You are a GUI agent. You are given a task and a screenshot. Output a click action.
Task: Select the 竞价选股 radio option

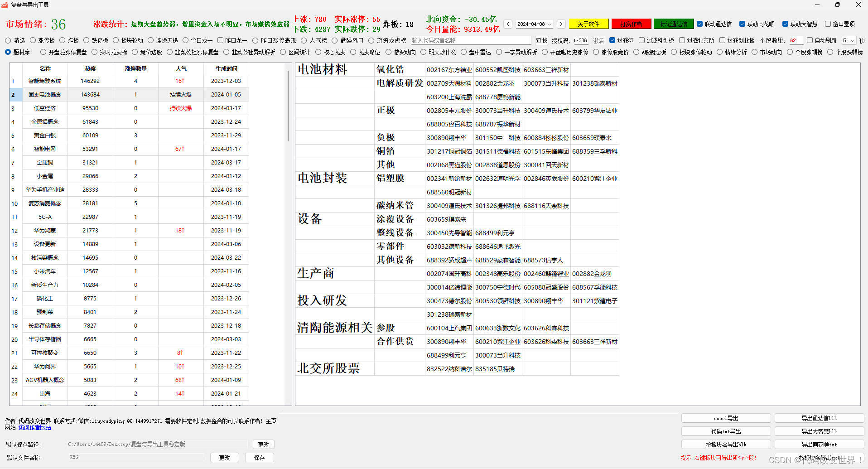point(135,52)
